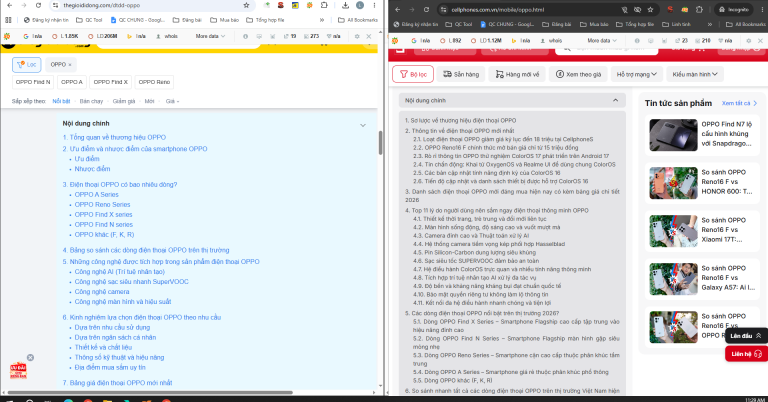The width and height of the screenshot is (768, 402).
Task: Select the OPPO Reno category tab
Action: (x=154, y=82)
